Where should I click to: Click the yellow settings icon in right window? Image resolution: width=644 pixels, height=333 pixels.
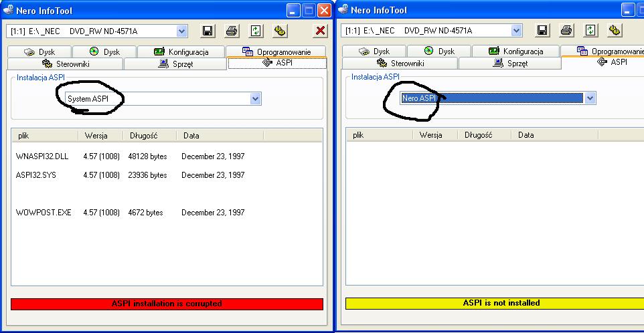615,30
